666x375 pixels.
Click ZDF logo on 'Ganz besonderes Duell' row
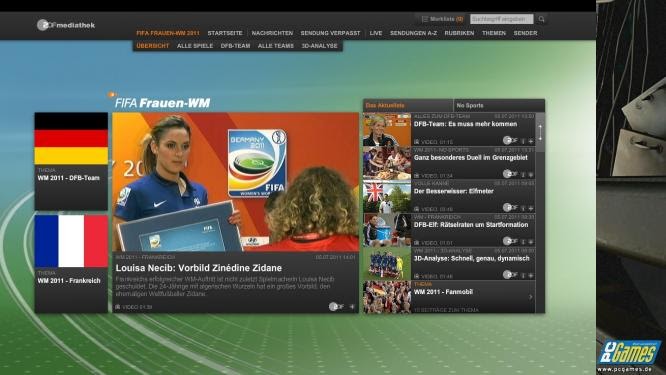(510, 174)
